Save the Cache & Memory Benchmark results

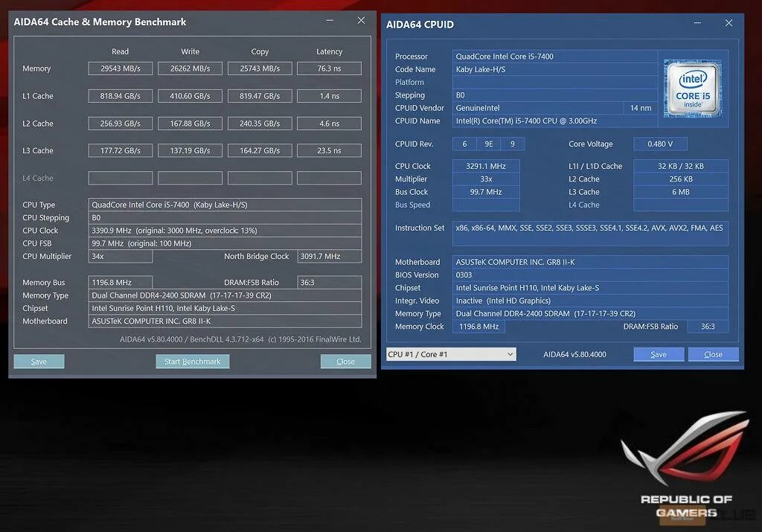coord(39,362)
